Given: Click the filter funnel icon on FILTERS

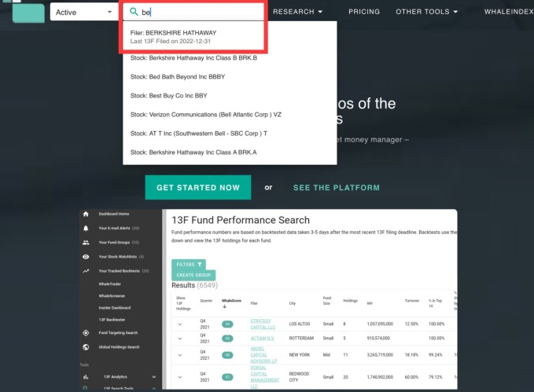Looking at the screenshot, I should [200, 265].
